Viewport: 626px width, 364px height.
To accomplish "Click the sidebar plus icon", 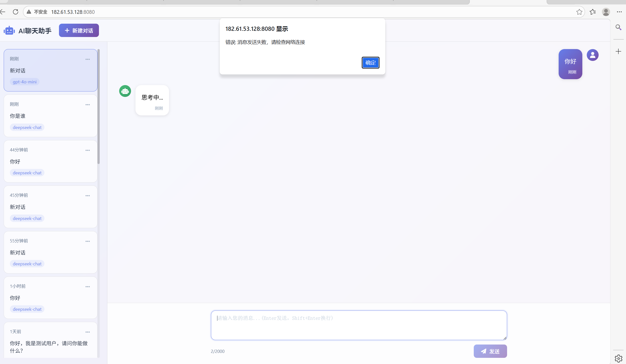I will pyautogui.click(x=618, y=51).
